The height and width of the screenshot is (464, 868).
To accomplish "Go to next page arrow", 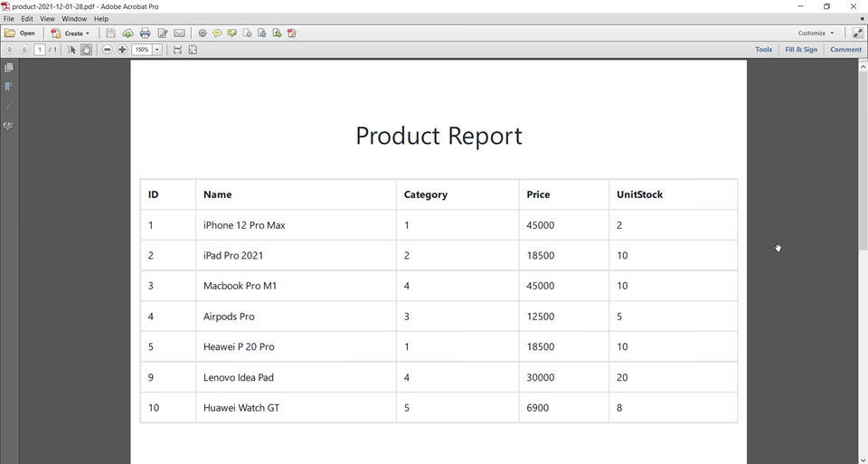I will [24, 50].
